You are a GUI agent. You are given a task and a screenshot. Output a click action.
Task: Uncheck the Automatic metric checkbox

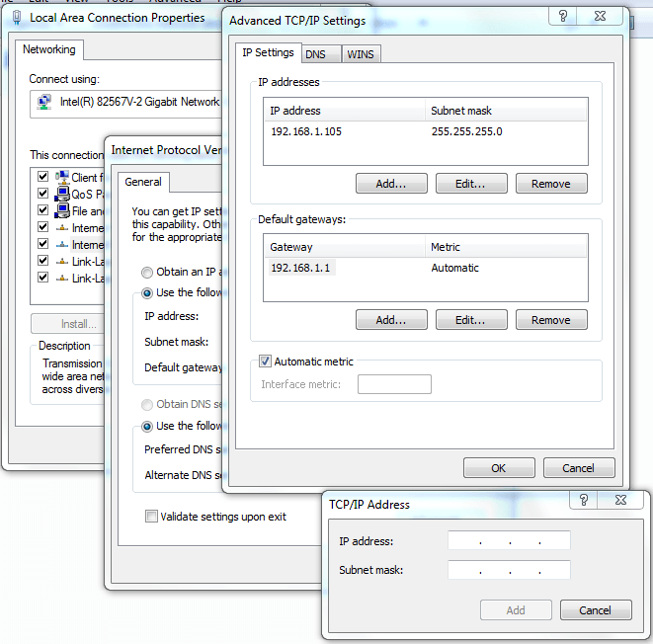pos(265,362)
